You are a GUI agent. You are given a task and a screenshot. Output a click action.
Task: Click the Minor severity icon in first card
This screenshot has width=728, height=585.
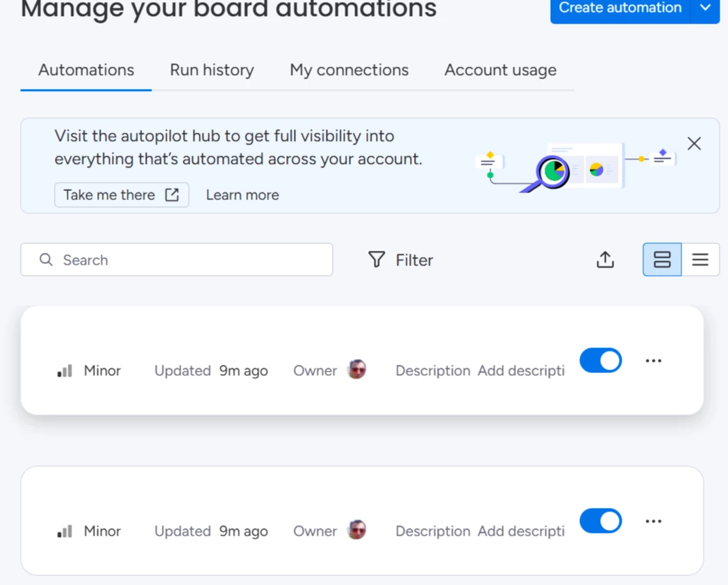pyautogui.click(x=65, y=370)
